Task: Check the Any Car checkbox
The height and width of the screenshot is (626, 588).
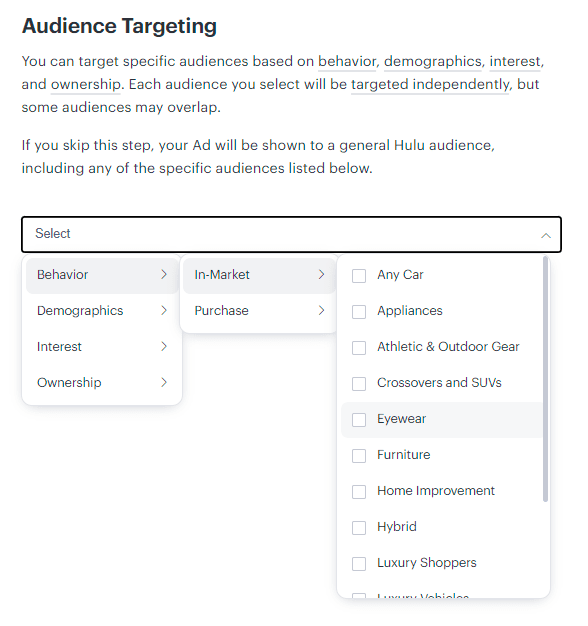Action: coord(359,275)
